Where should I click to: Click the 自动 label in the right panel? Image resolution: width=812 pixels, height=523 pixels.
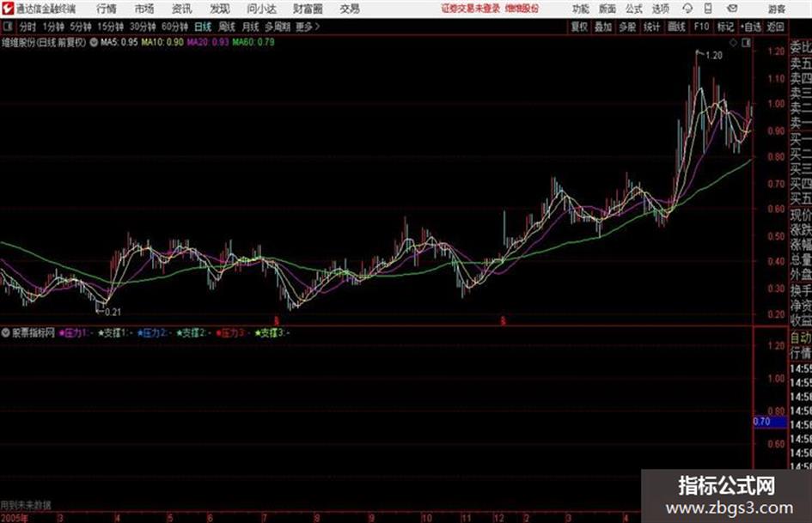tap(801, 338)
